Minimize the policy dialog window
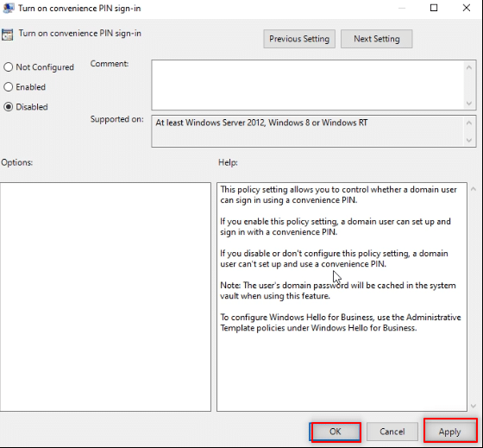The width and height of the screenshot is (483, 448). [402, 8]
